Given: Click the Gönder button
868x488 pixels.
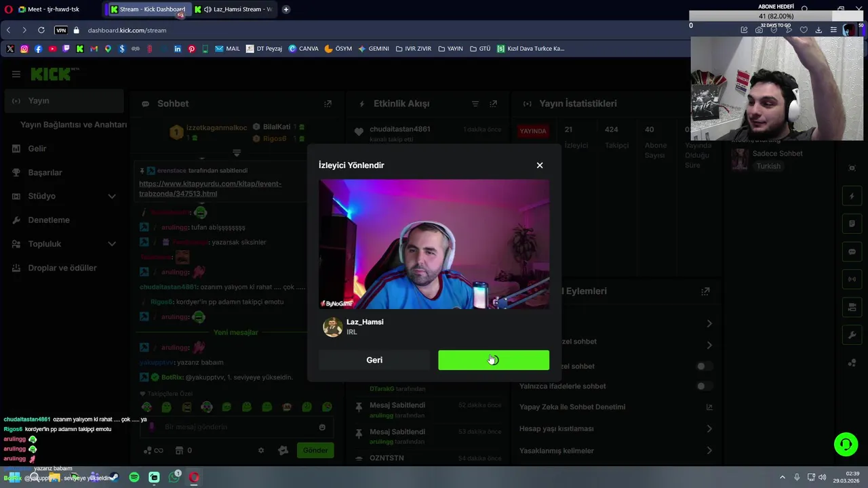Looking at the screenshot, I should point(315,450).
